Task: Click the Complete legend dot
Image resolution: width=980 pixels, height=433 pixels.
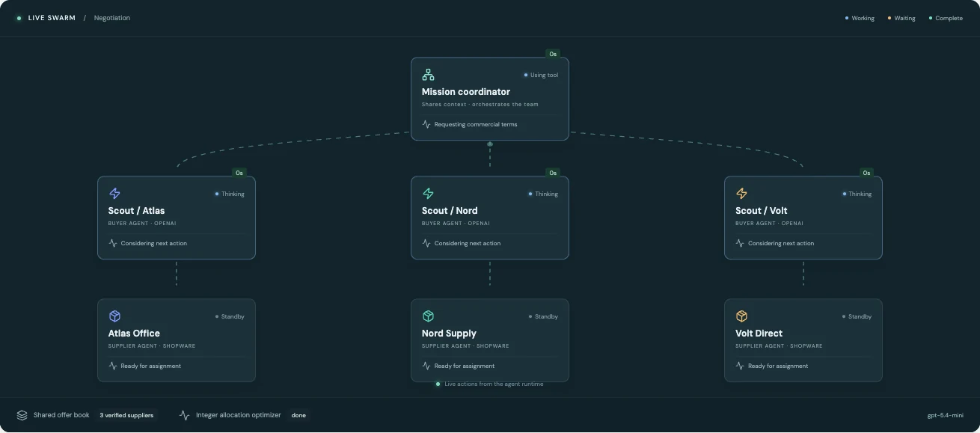Action: coord(931,18)
